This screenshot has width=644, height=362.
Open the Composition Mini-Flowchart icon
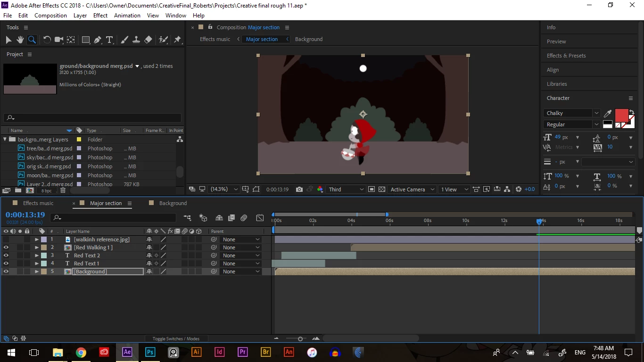[x=188, y=218]
